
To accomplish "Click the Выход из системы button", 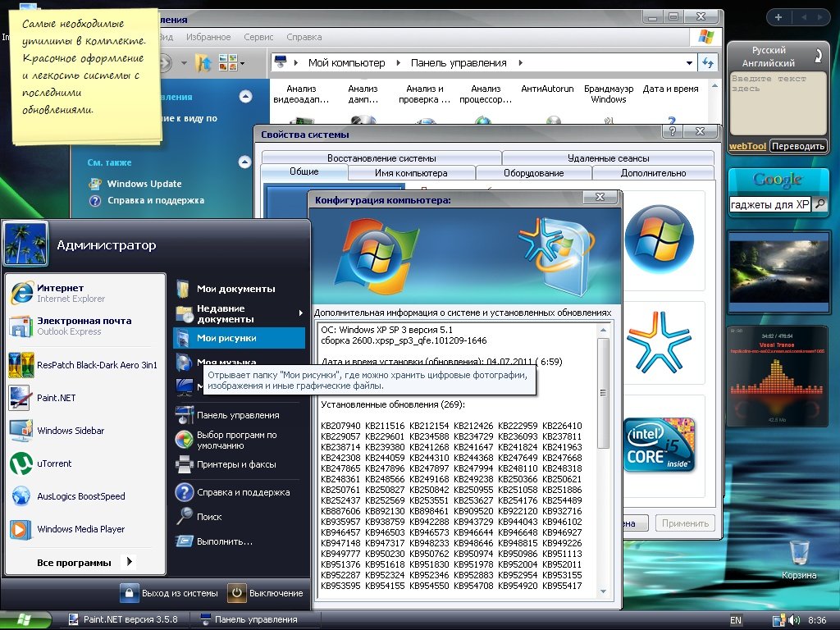I will (170, 593).
